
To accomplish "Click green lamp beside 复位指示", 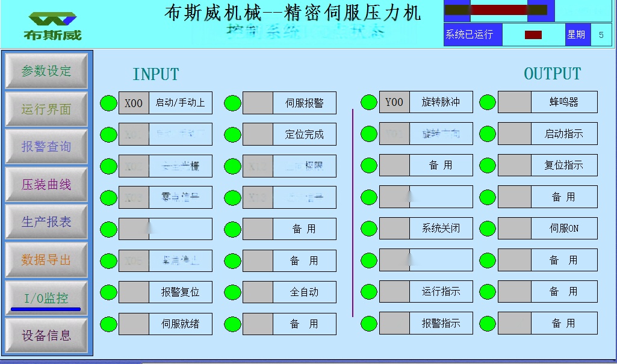I will click(488, 165).
